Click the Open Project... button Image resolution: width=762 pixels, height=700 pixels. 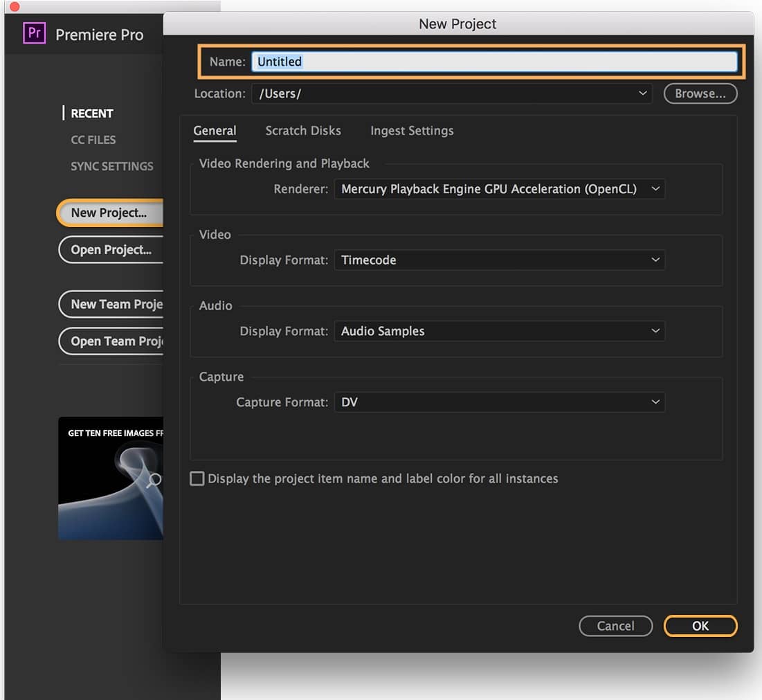111,250
